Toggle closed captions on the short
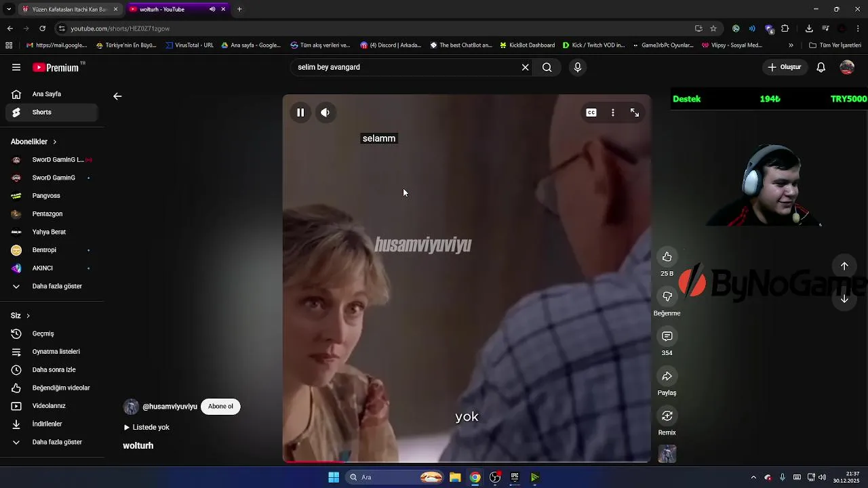 coord(591,113)
